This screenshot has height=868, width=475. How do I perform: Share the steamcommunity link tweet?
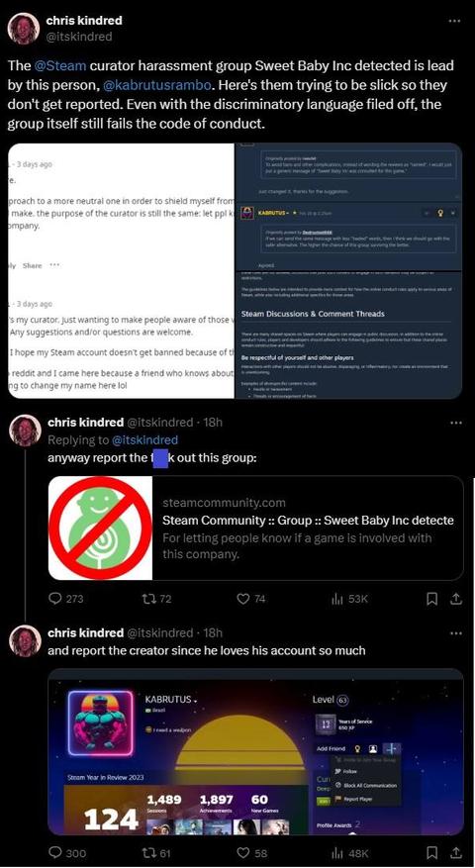coord(455,599)
